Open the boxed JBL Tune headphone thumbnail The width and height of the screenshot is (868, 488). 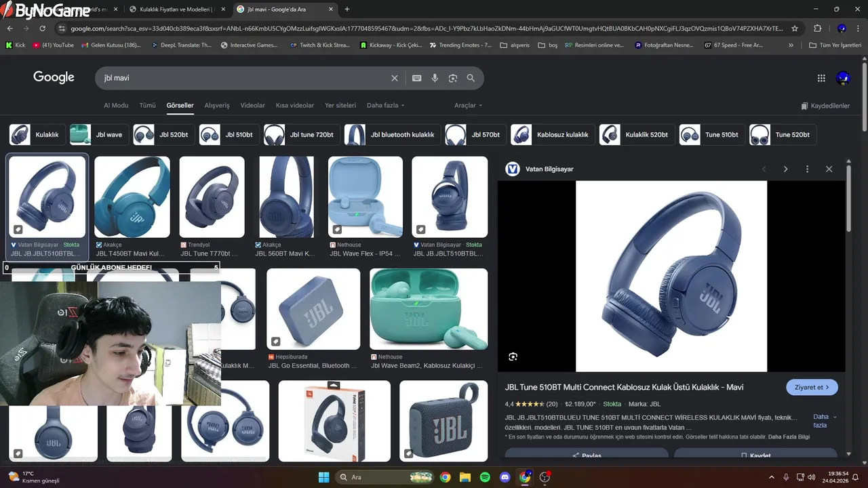[x=334, y=421]
